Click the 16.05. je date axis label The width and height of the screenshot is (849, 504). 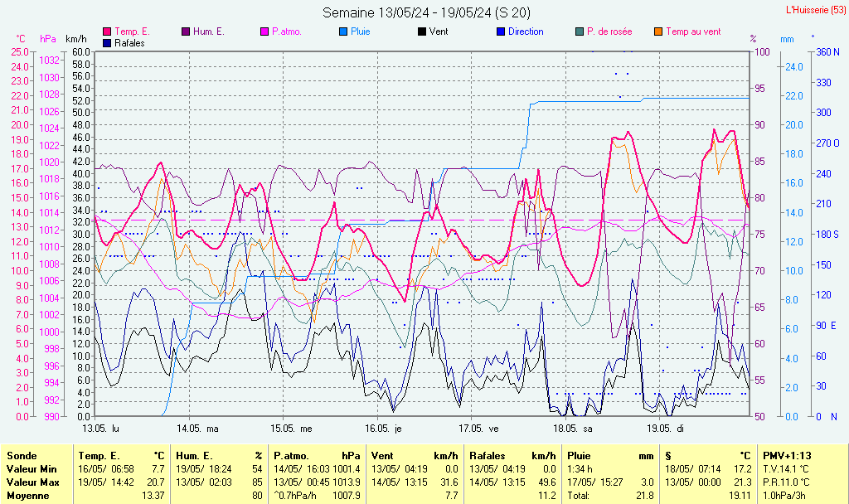[383, 429]
